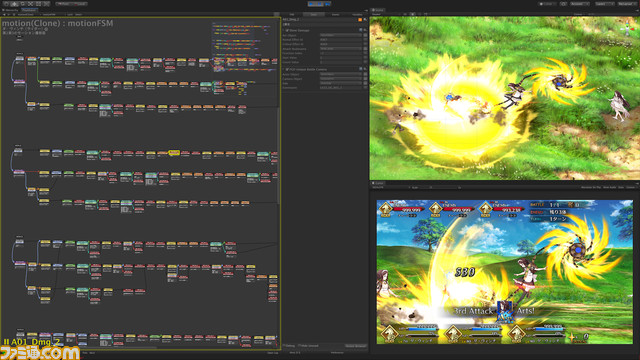Select the Move tool in Unity toolbar
This screenshot has height=360, width=640.
[14, 4]
